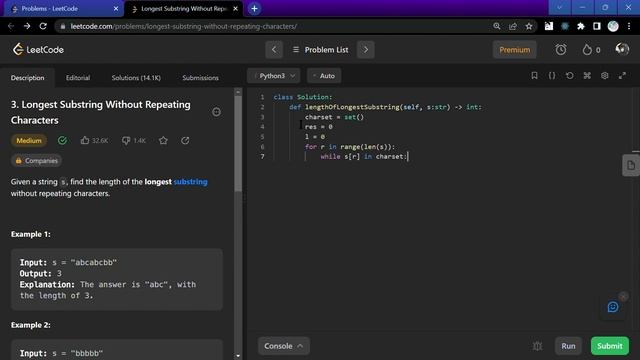Bookmark this page star

[x=529, y=26]
